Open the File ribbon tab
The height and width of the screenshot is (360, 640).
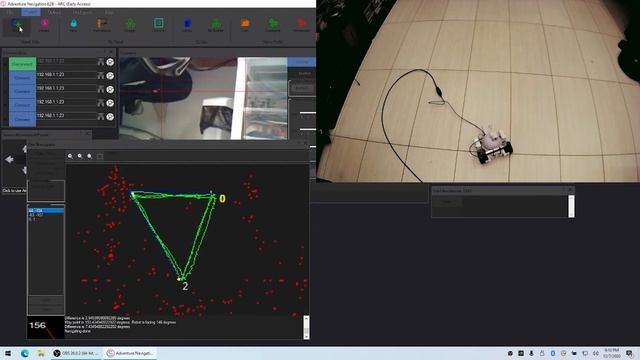click(x=10, y=12)
